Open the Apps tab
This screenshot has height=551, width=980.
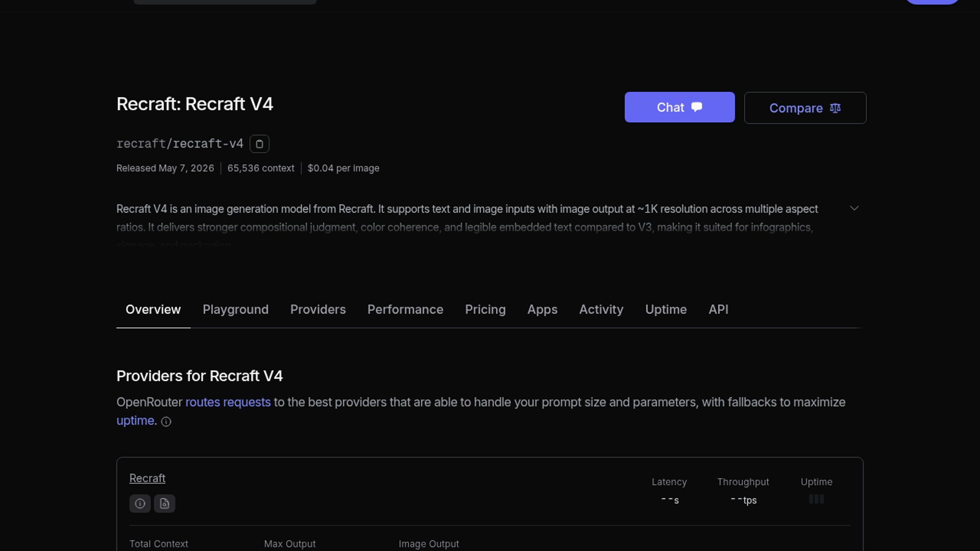click(x=542, y=310)
